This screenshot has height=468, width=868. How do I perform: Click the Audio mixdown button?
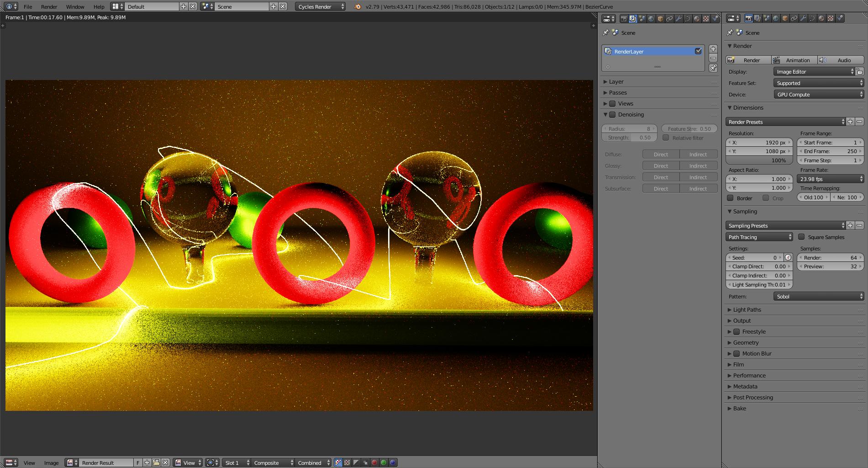click(x=841, y=60)
